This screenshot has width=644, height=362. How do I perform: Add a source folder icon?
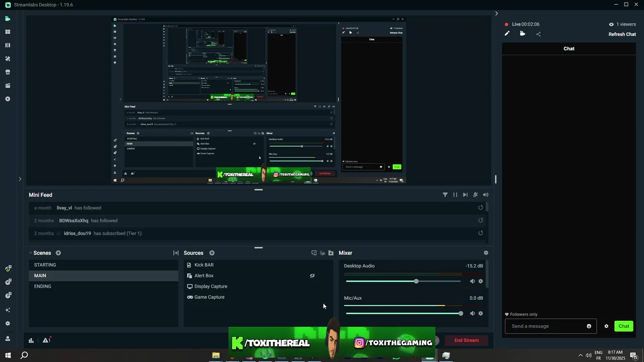click(331, 253)
